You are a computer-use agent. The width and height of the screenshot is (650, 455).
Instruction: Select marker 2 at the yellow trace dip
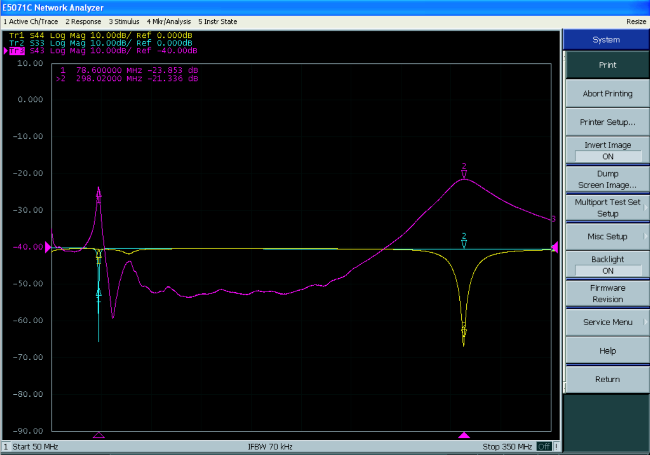click(464, 330)
